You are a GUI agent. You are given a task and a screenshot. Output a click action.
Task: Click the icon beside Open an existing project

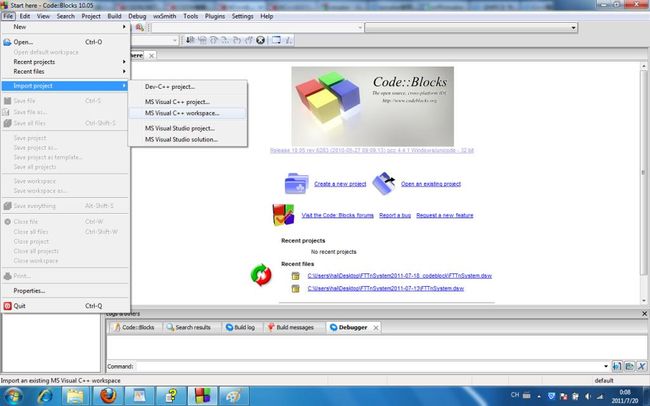click(384, 183)
